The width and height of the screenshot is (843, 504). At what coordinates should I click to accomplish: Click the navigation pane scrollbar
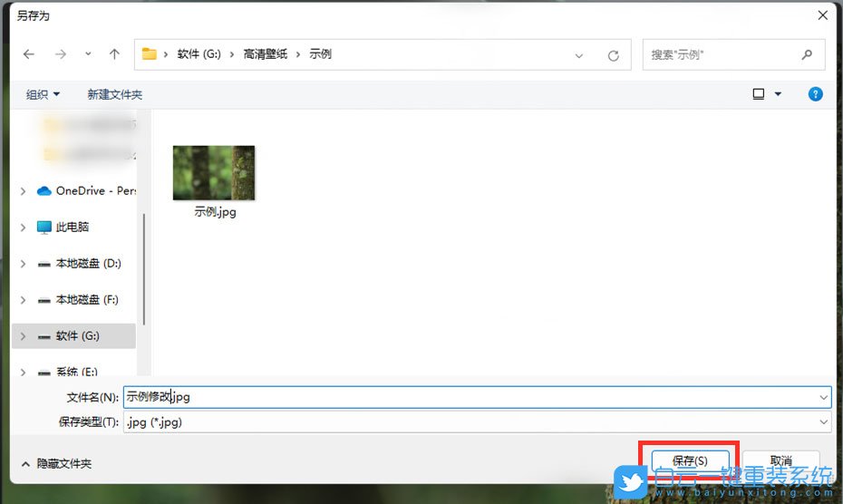(x=144, y=269)
